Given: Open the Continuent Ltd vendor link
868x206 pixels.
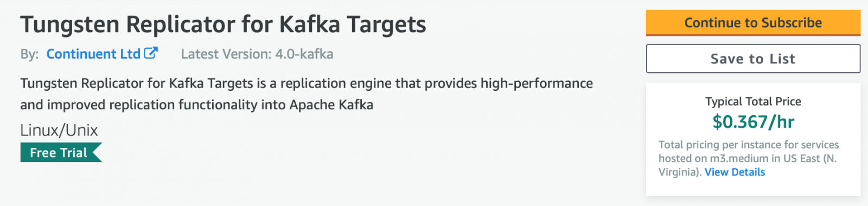Looking at the screenshot, I should pos(93,54).
